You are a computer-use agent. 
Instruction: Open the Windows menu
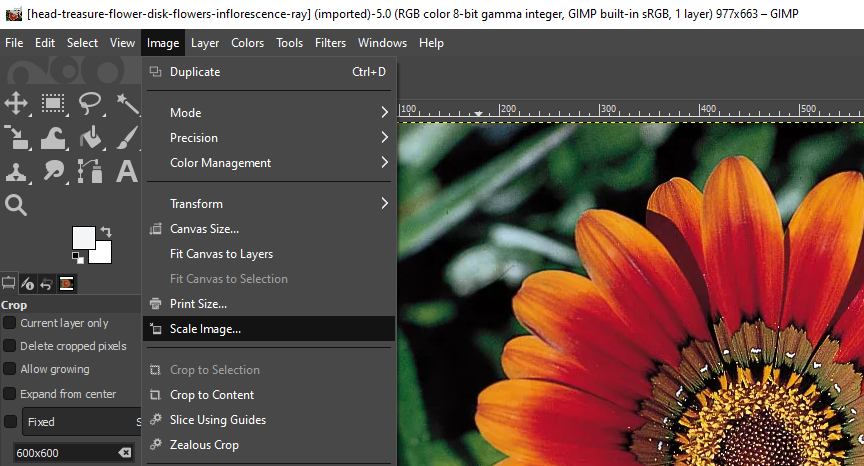pos(382,43)
